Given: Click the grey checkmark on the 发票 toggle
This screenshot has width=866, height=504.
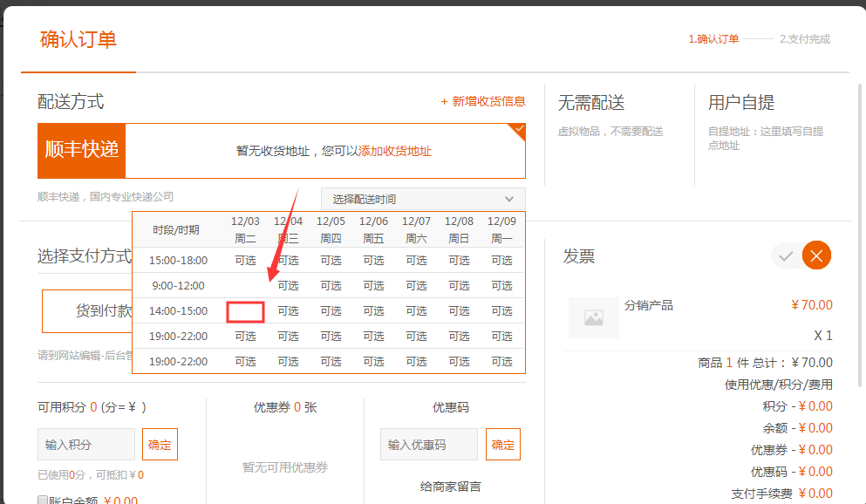Looking at the screenshot, I should (x=786, y=255).
